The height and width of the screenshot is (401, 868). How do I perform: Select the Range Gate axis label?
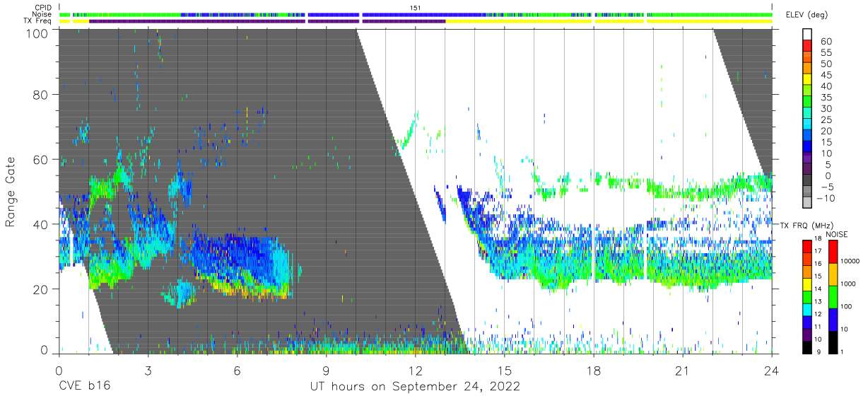pyautogui.click(x=11, y=192)
